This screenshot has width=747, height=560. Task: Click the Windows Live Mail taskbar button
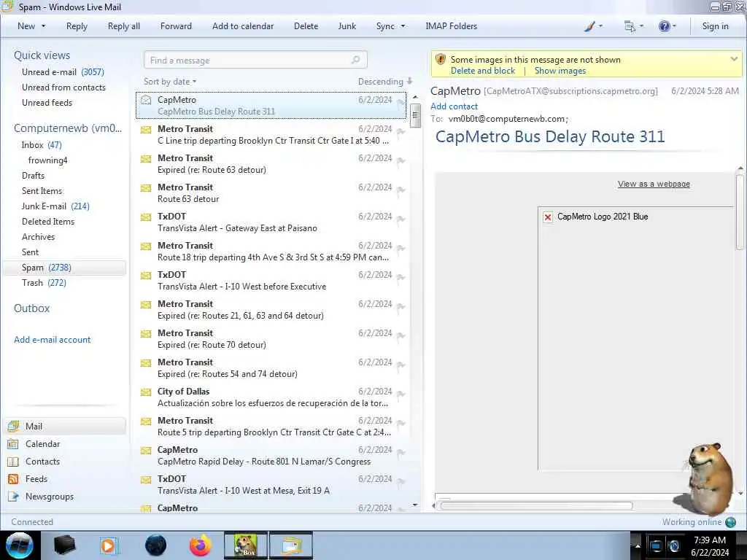coord(291,545)
